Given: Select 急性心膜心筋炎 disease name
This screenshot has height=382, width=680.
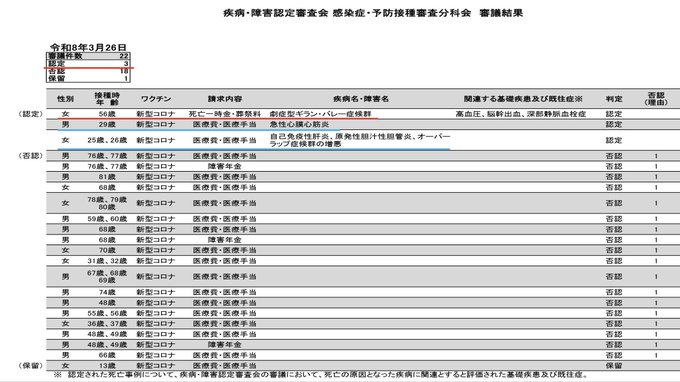Looking at the screenshot, I should 299,124.
